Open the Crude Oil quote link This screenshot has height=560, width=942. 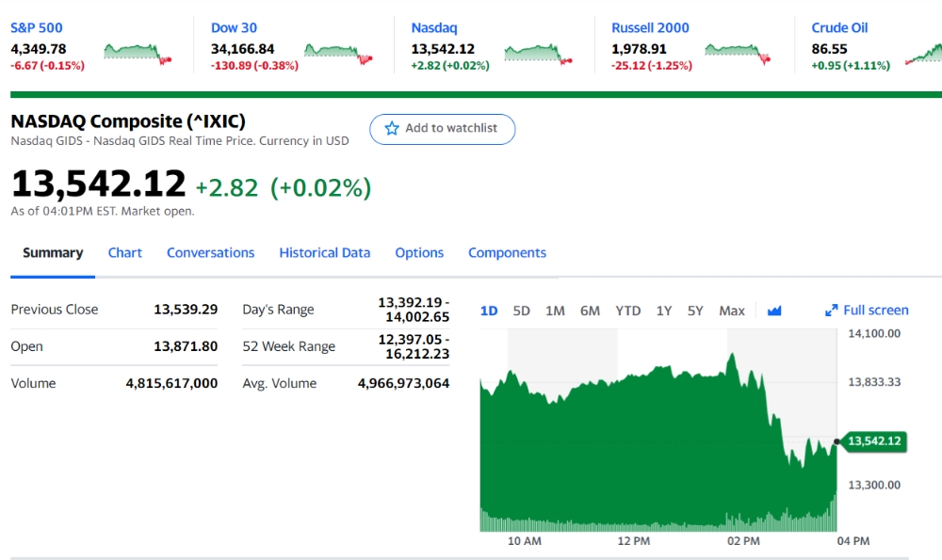tap(839, 27)
